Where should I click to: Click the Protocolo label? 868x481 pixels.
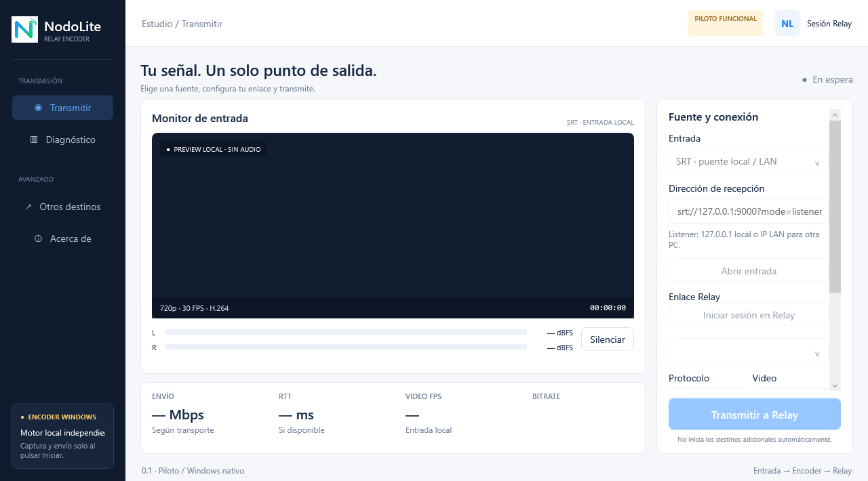point(689,378)
